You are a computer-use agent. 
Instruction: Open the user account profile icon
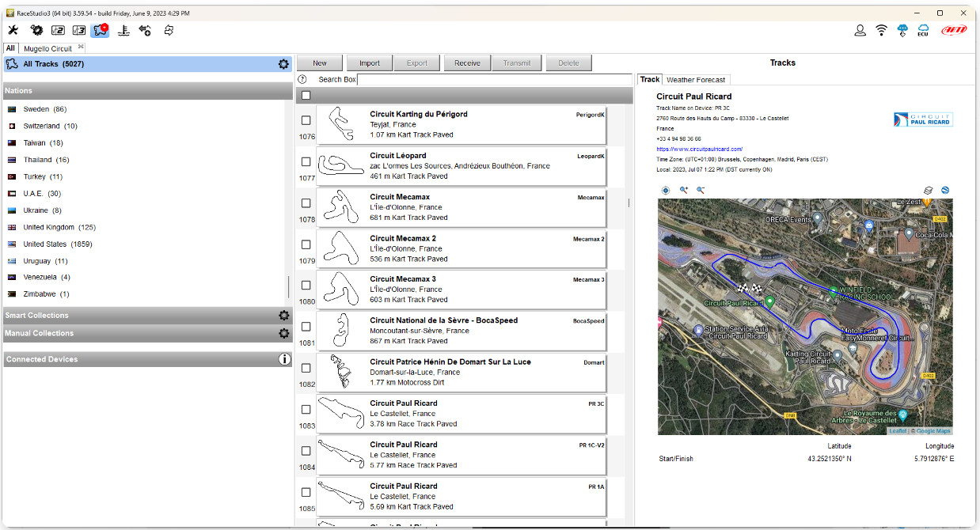860,30
